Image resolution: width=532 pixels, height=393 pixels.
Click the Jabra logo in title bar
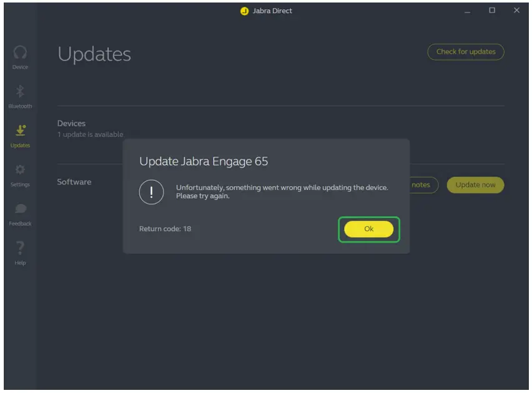244,11
